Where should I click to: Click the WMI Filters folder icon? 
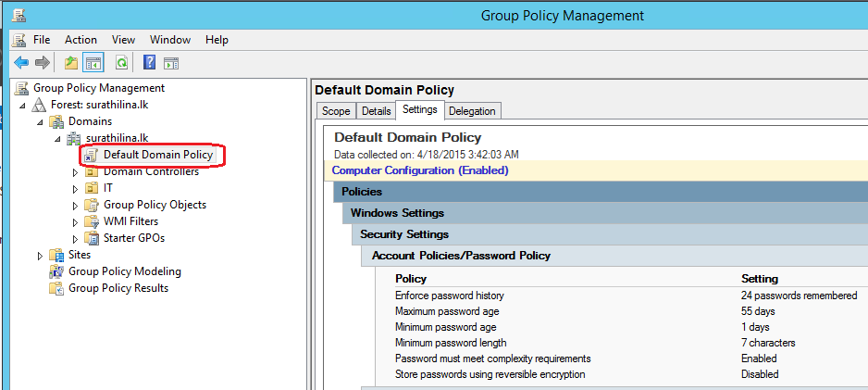click(x=92, y=221)
